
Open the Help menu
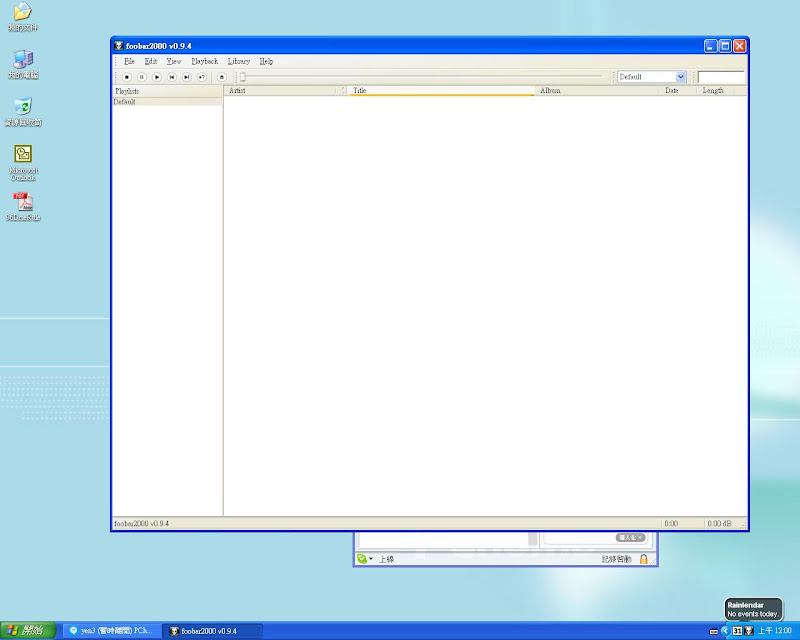[266, 61]
